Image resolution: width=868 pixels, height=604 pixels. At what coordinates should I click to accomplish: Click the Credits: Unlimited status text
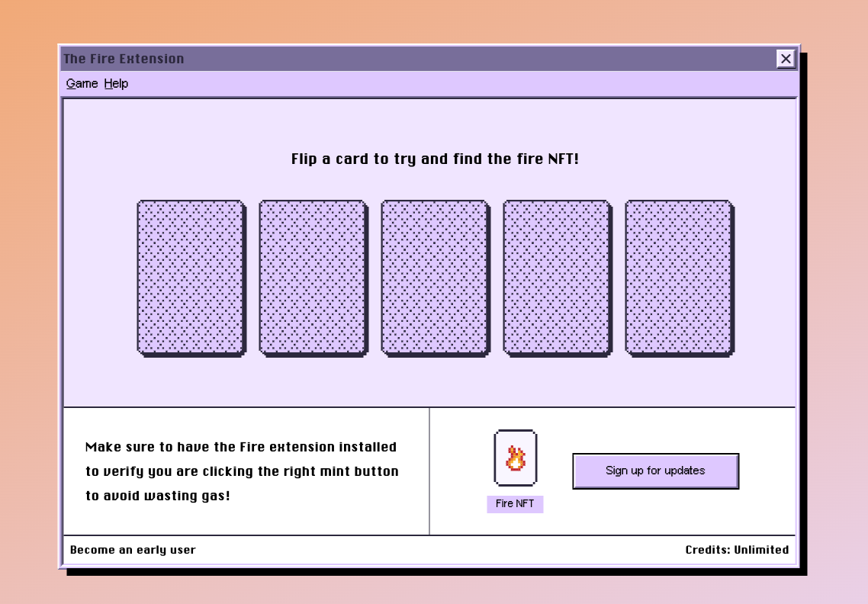click(737, 550)
